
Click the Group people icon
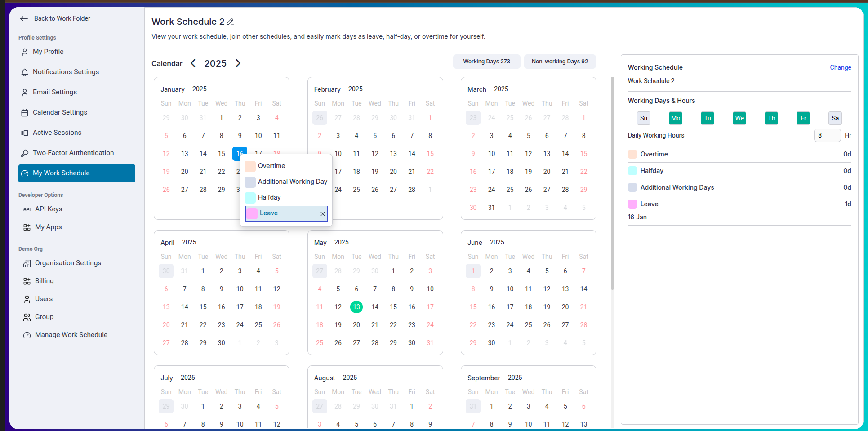pyautogui.click(x=27, y=317)
